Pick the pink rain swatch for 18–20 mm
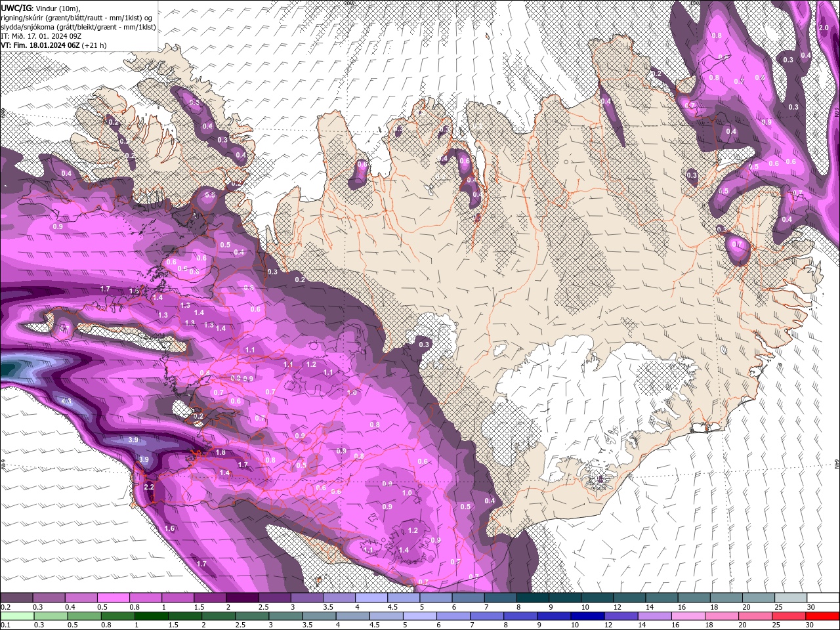Screen dimensions: 840x630 click(721, 616)
